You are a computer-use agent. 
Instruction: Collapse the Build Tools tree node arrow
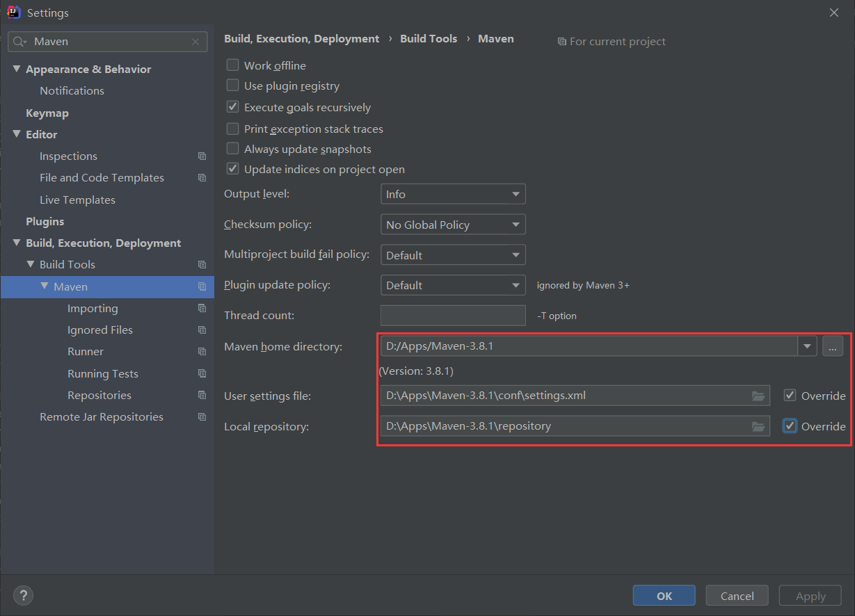pyautogui.click(x=31, y=265)
